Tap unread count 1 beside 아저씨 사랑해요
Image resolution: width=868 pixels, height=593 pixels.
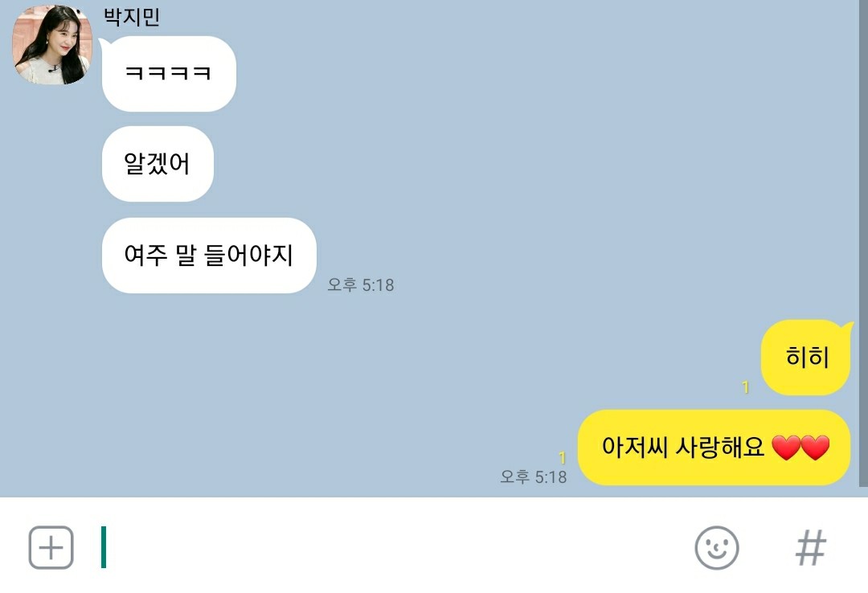(563, 458)
